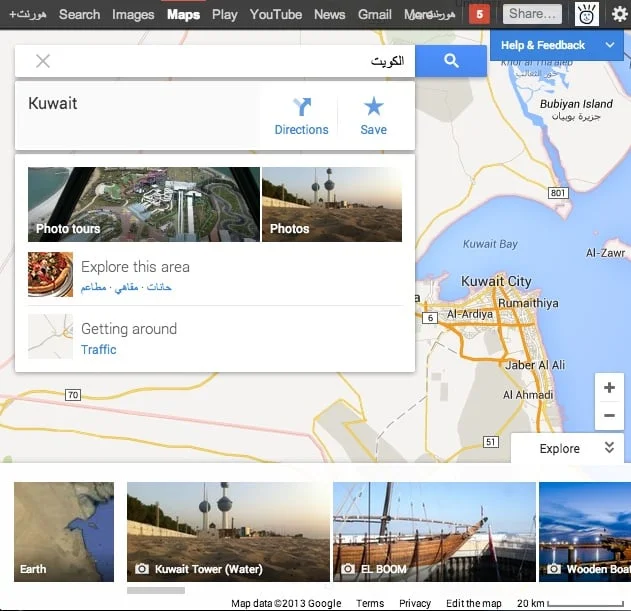Viewport: 631px width, 611px height.
Task: Click the Kuwait Bay map label
Action: [490, 244]
